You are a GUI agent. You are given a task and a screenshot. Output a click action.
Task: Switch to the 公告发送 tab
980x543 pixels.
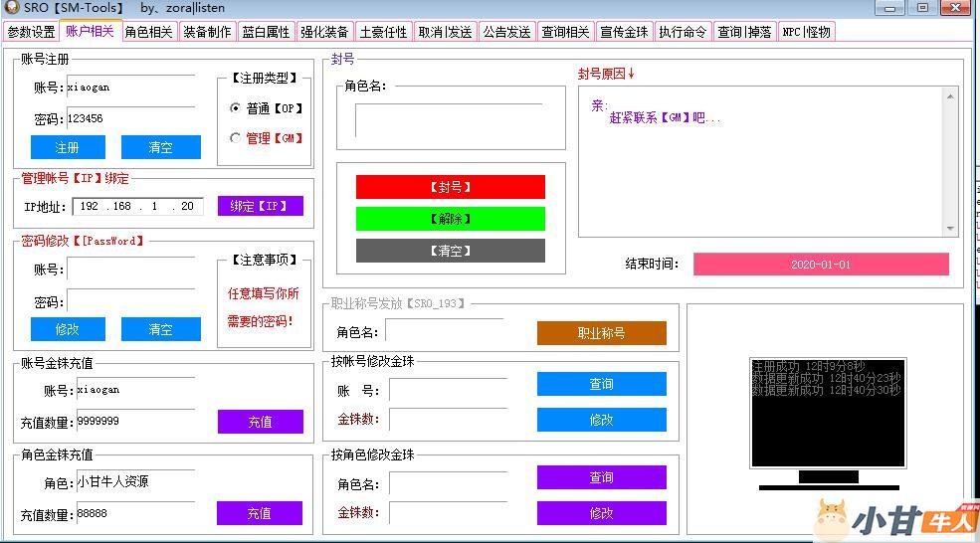click(x=507, y=32)
